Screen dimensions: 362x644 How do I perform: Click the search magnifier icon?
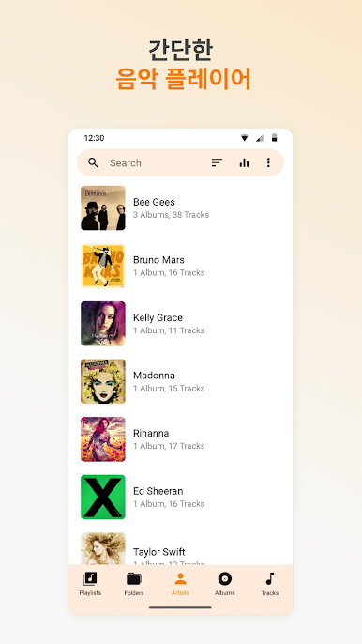click(x=93, y=162)
